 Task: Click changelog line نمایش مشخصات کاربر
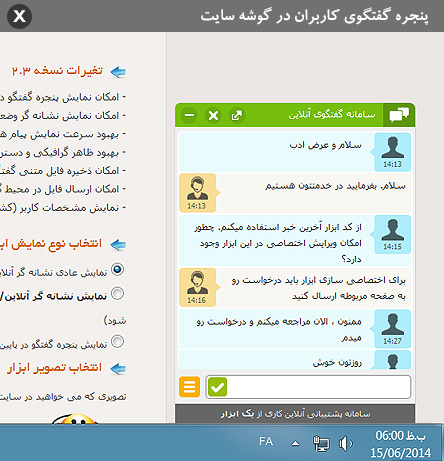[63, 208]
